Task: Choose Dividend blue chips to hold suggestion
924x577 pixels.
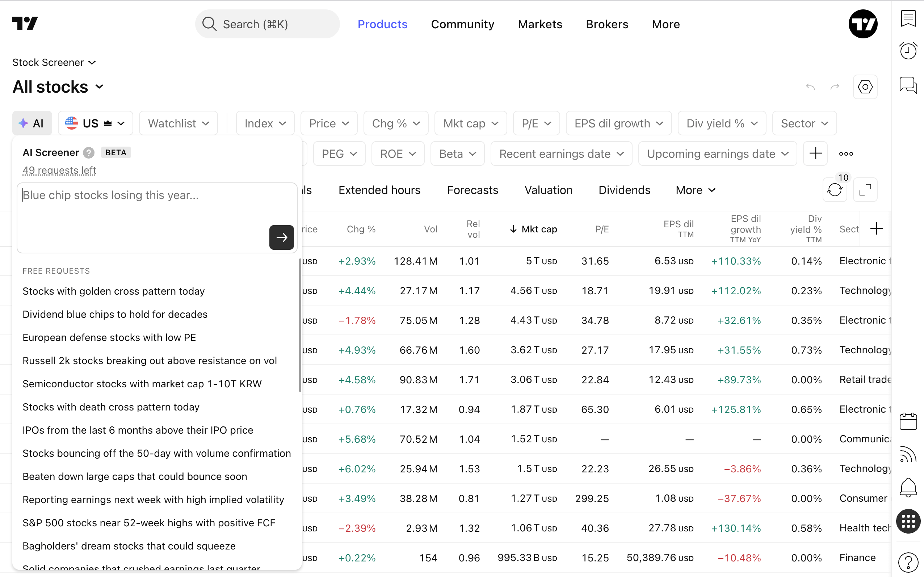Action: coord(115,315)
